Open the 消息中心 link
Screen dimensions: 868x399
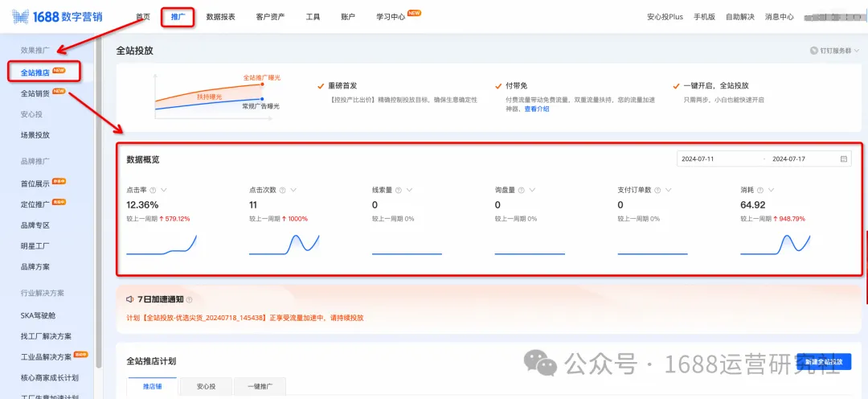tap(780, 17)
